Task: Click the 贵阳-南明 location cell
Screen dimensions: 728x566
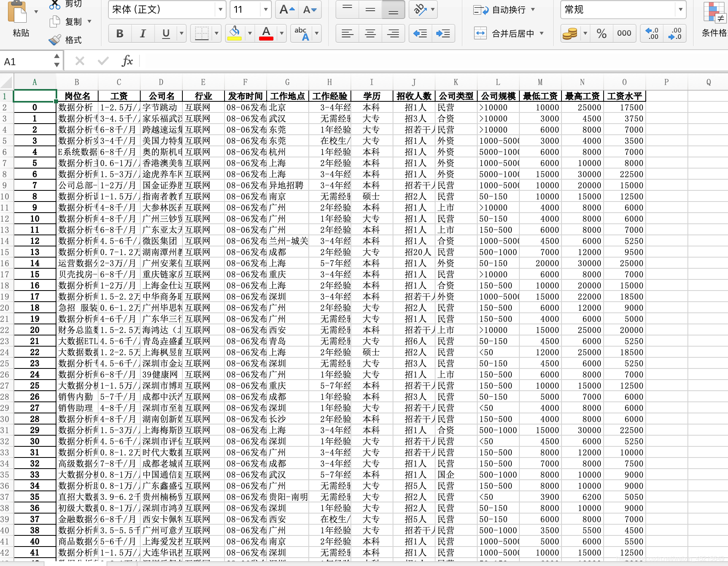Action: coord(288,497)
